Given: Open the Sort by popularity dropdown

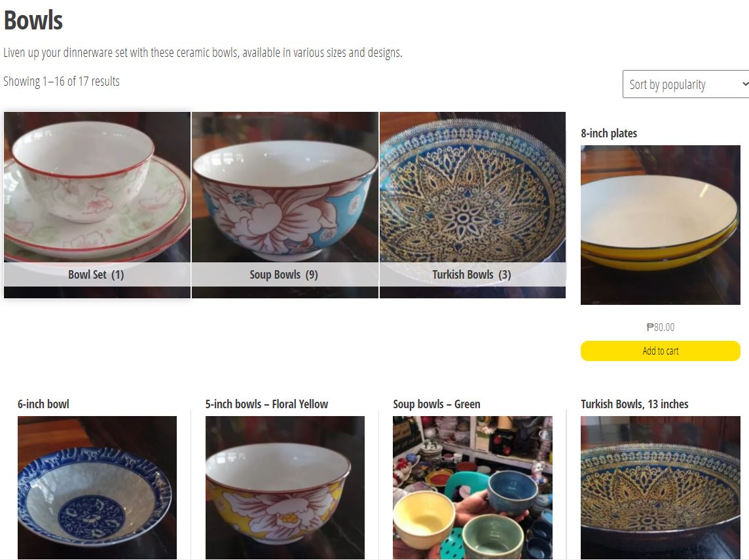Looking at the screenshot, I should click(x=685, y=84).
